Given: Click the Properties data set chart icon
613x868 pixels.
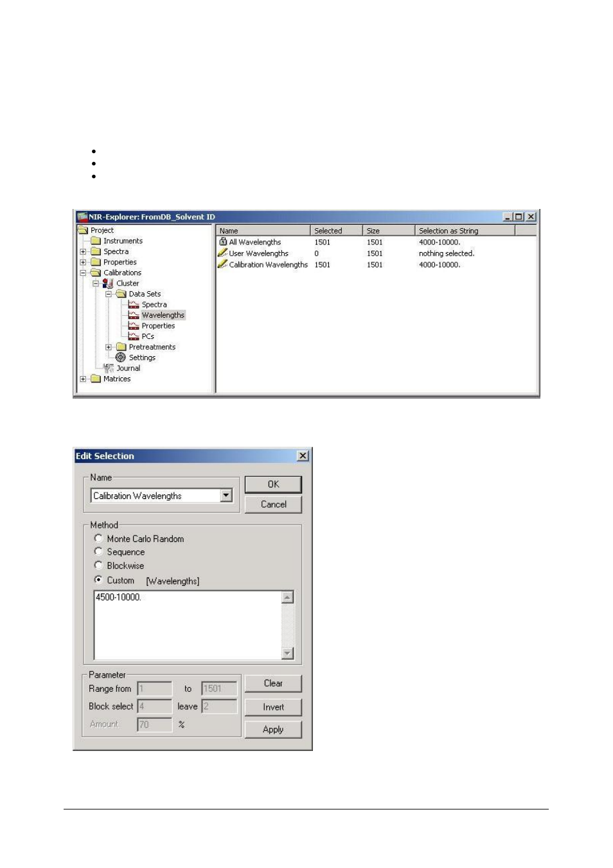Looking at the screenshot, I should (134, 326).
